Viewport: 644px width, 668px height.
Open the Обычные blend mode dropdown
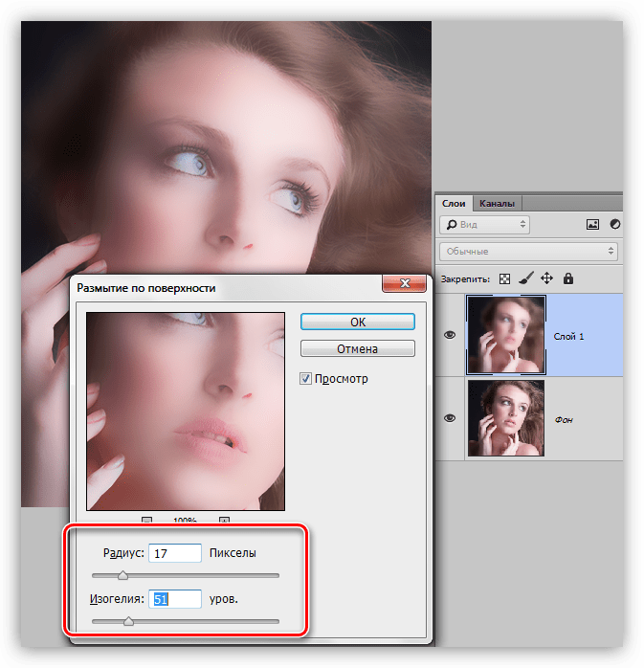pos(528,252)
